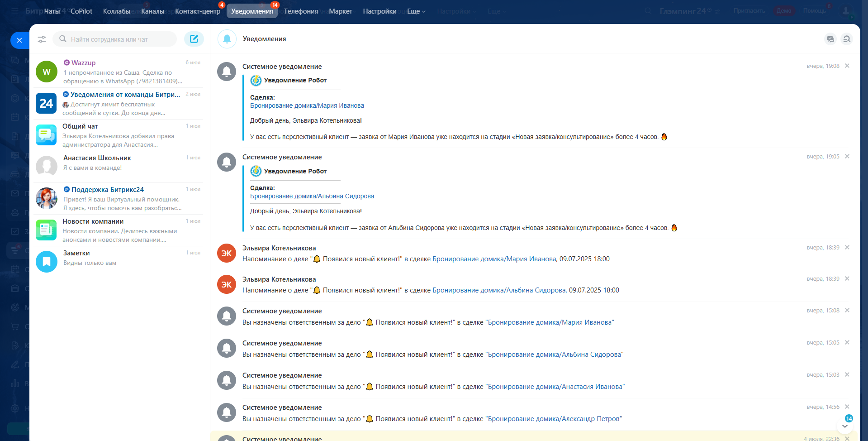The height and width of the screenshot is (441, 868).
Task: Click the new chat compose icon
Action: [x=194, y=39]
